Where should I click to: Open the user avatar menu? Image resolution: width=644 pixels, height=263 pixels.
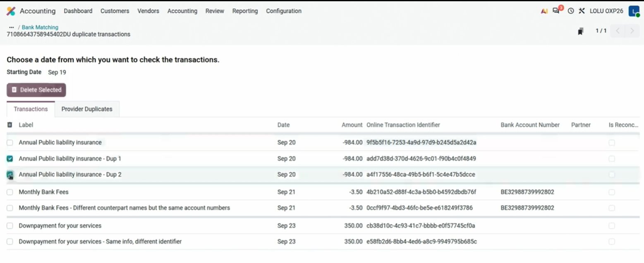634,11
